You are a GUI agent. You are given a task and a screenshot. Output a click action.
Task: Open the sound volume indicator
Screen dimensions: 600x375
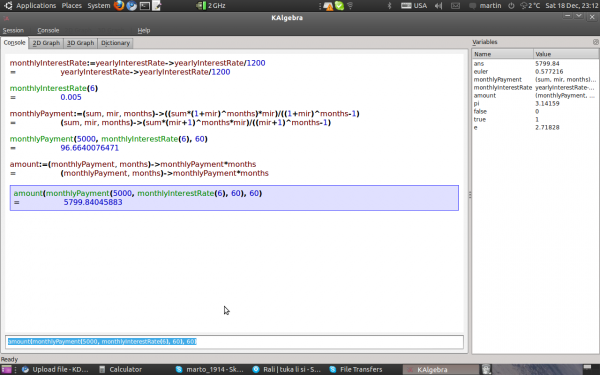[439, 5]
